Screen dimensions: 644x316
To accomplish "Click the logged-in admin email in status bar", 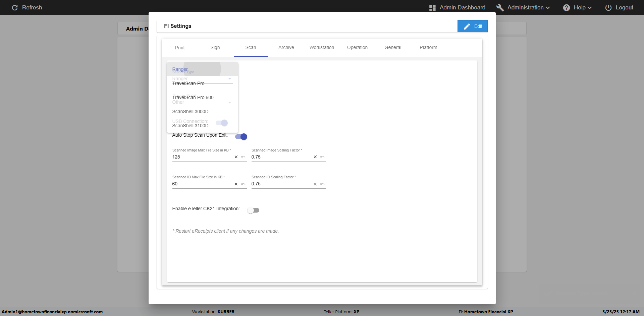I will pyautogui.click(x=52, y=312).
